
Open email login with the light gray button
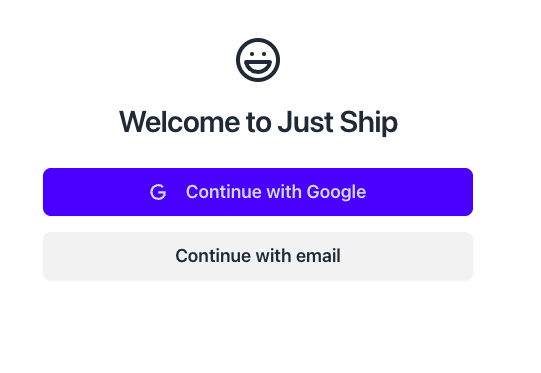pos(258,256)
